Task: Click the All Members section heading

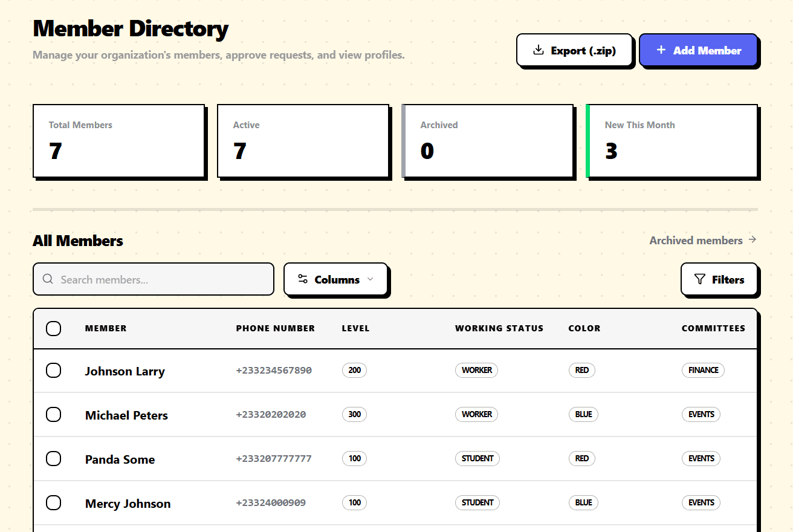Action: [x=78, y=241]
